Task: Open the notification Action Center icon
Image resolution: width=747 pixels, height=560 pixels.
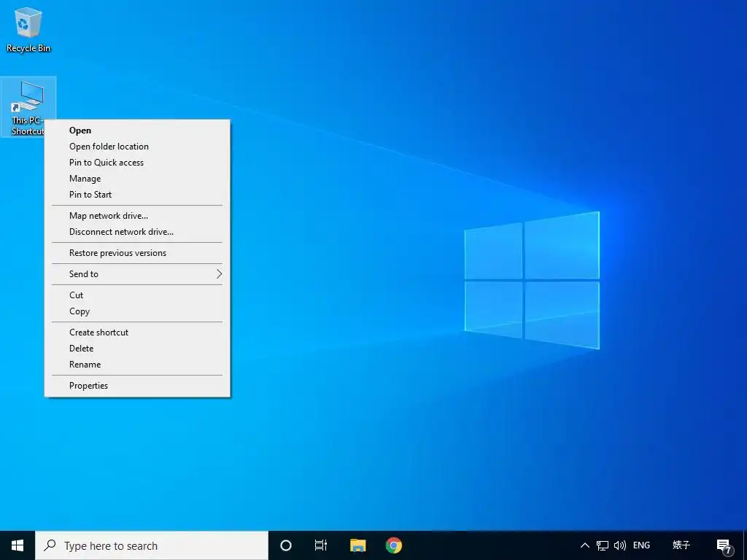Action: pos(724,546)
